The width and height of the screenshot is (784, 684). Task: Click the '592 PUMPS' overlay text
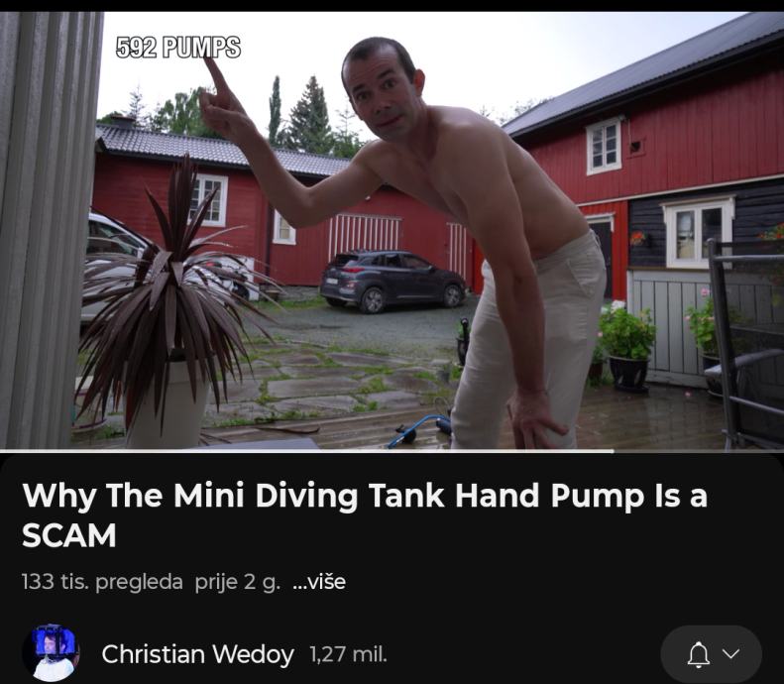[x=178, y=47]
